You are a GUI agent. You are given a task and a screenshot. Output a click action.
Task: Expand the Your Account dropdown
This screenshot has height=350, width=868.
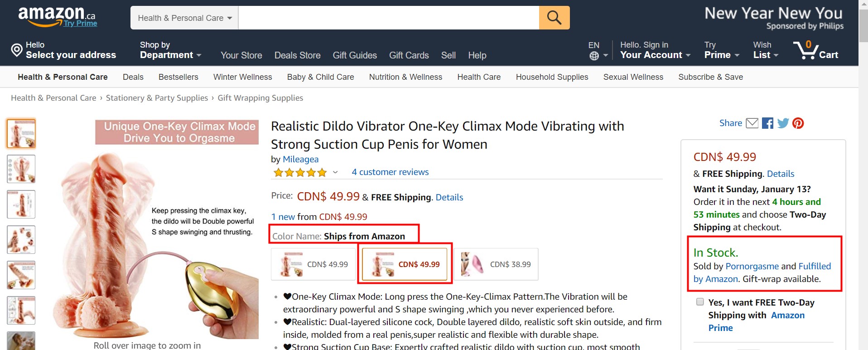click(655, 50)
